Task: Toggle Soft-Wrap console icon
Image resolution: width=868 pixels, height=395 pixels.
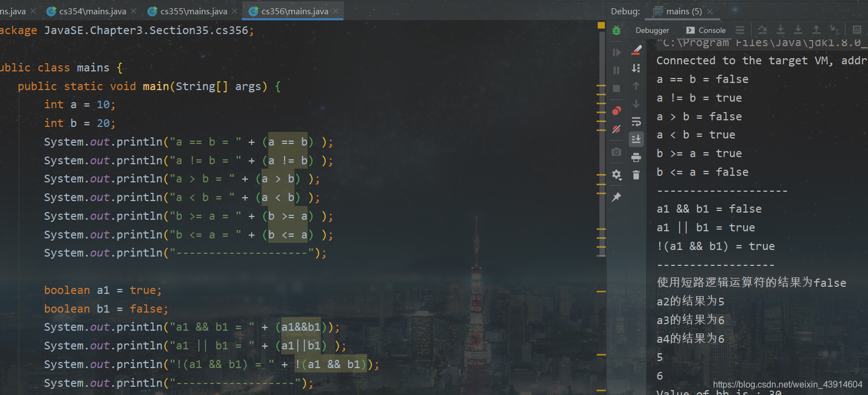Action: pyautogui.click(x=636, y=122)
